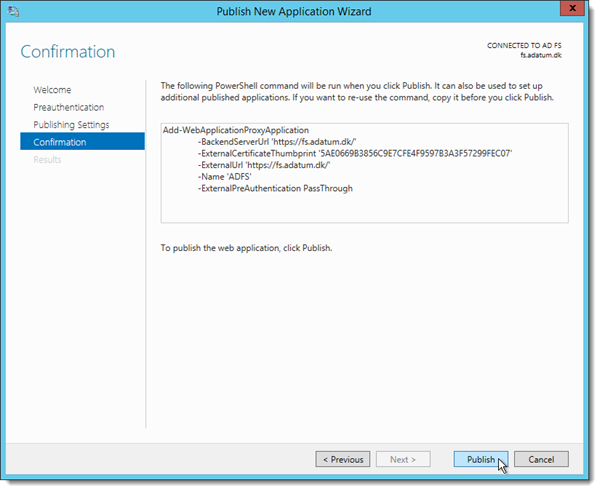Viewport: 600px width, 491px height.
Task: Cancel the Publish New Application Wizard
Action: point(541,459)
